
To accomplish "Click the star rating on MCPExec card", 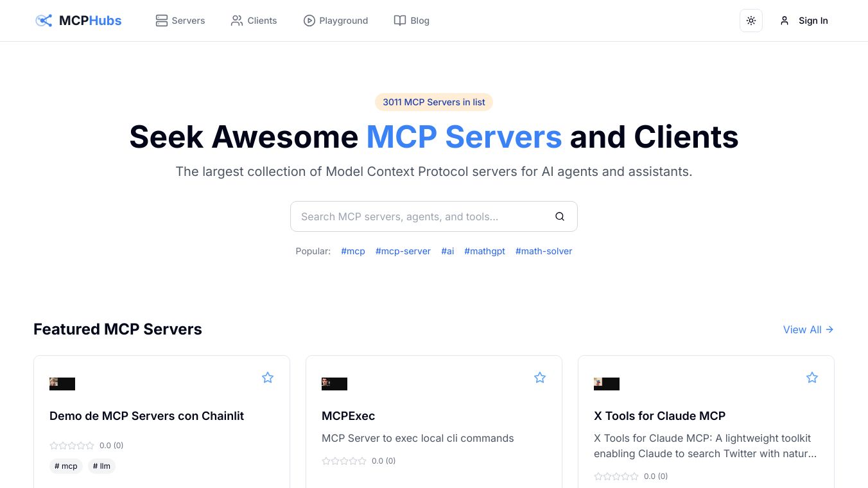I will [x=344, y=461].
